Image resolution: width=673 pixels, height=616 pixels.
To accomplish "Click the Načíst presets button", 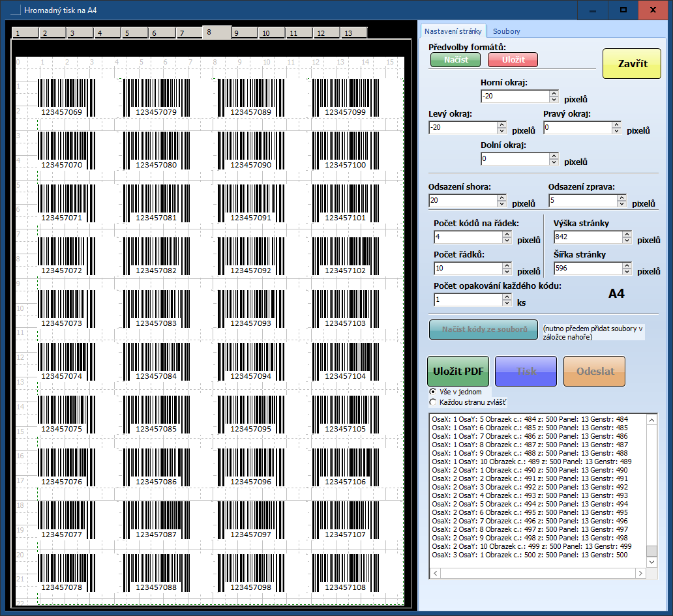I will (455, 59).
